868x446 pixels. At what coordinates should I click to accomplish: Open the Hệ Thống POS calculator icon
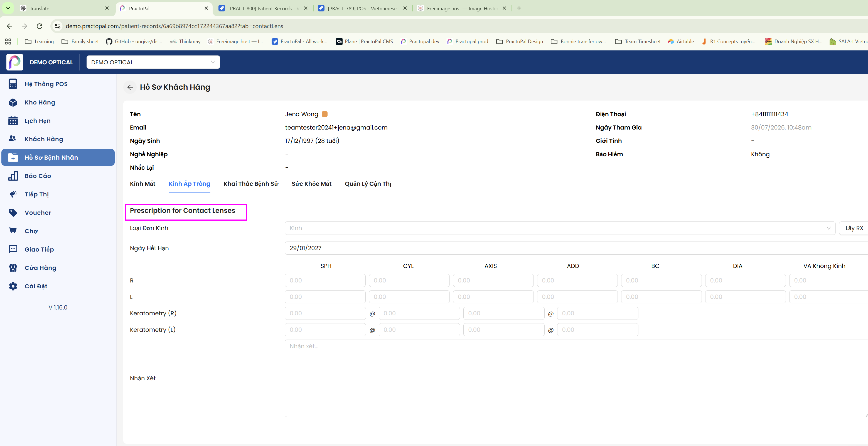pos(13,84)
